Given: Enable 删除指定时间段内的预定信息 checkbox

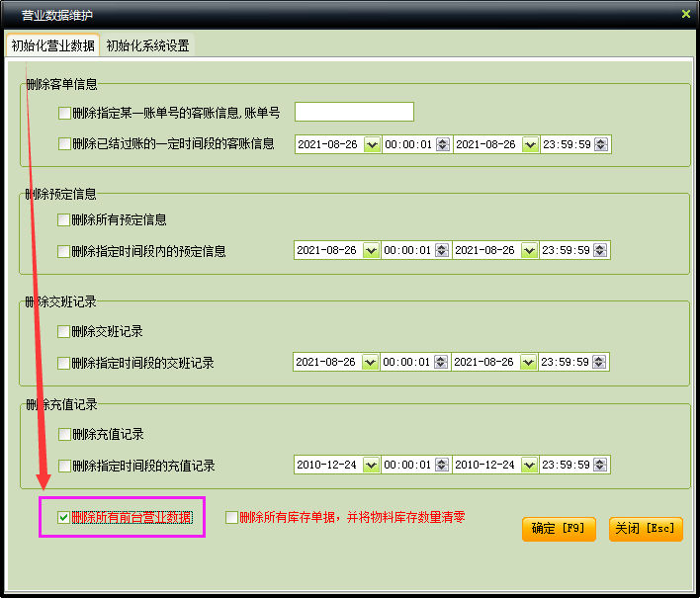Looking at the screenshot, I should 64,251.
